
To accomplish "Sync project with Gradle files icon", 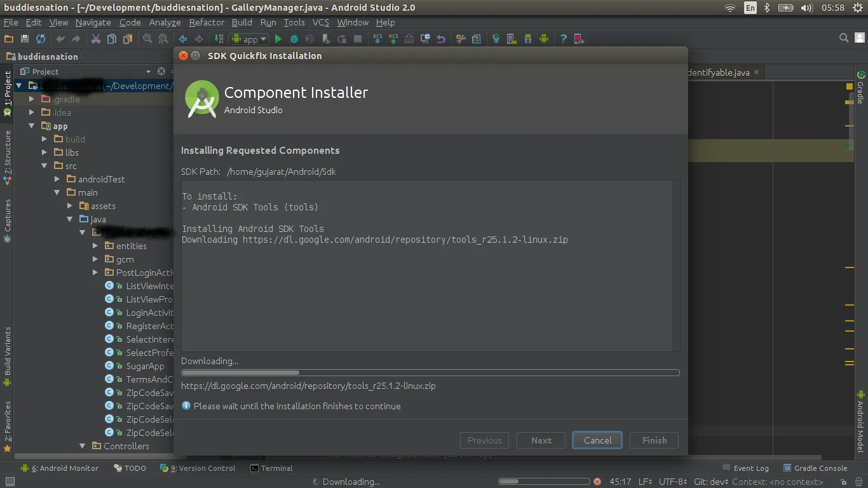I will coord(496,39).
